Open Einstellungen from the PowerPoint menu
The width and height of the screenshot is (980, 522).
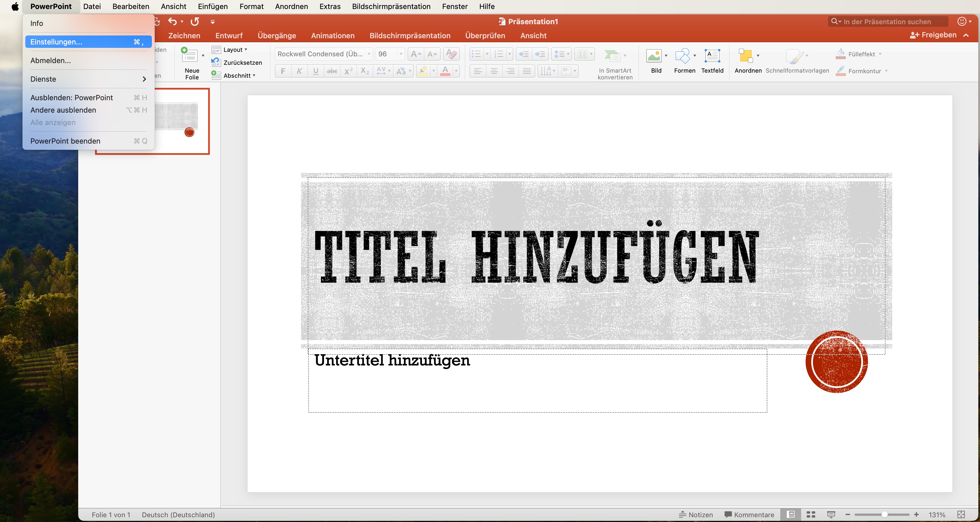pyautogui.click(x=88, y=42)
